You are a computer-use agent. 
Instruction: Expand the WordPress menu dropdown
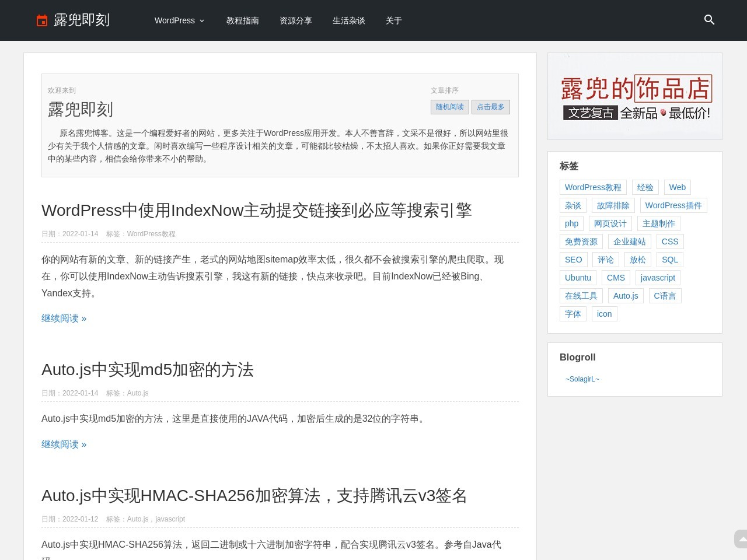(179, 20)
